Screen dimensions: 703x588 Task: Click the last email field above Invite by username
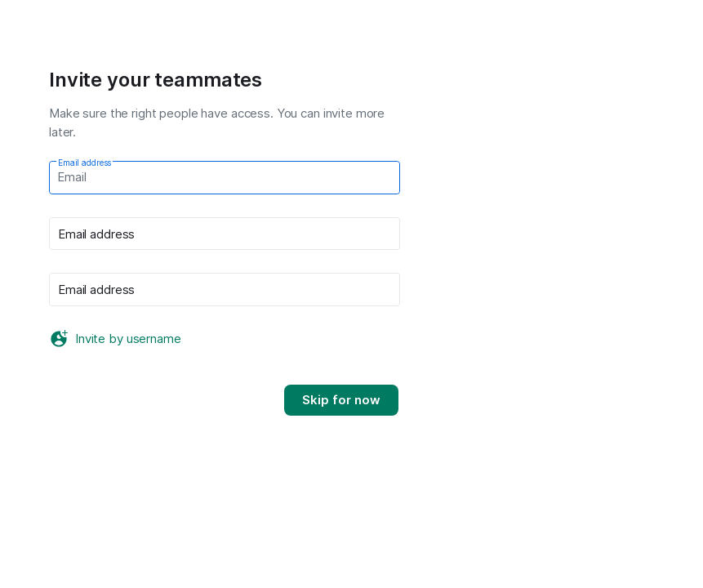(x=224, y=290)
